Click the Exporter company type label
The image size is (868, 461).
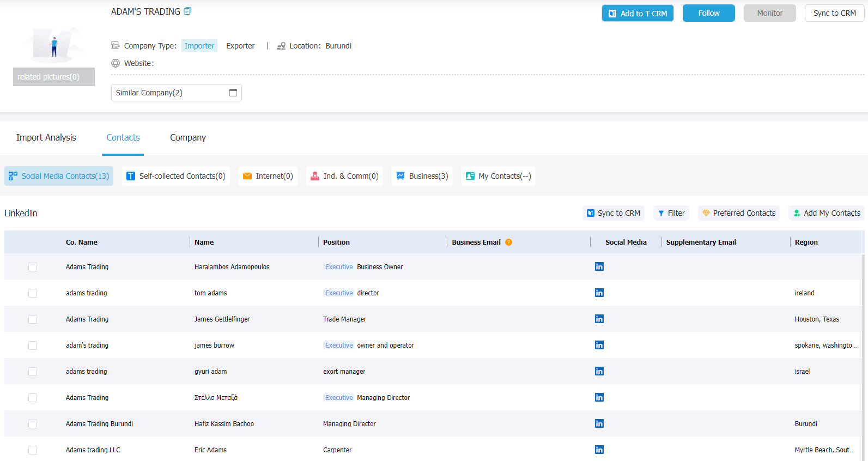pos(240,46)
